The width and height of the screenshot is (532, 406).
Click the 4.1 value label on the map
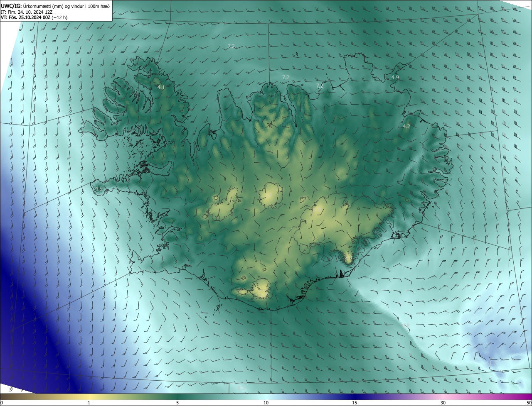pyautogui.click(x=161, y=88)
